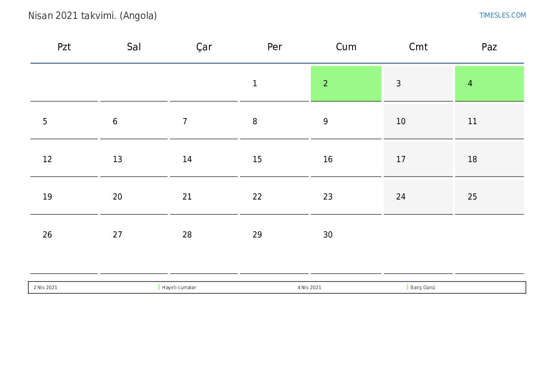The image size is (554, 392).
Task: Click the Cum weekday header
Action: tap(346, 47)
